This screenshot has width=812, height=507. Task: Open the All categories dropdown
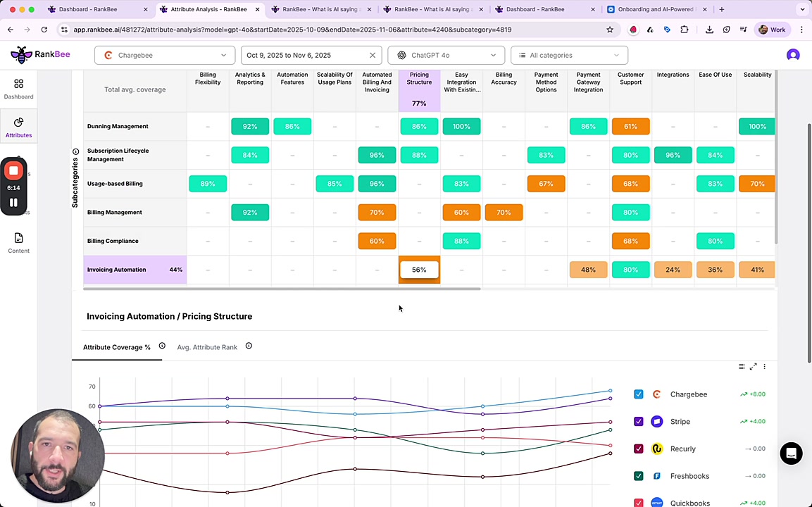pos(569,56)
